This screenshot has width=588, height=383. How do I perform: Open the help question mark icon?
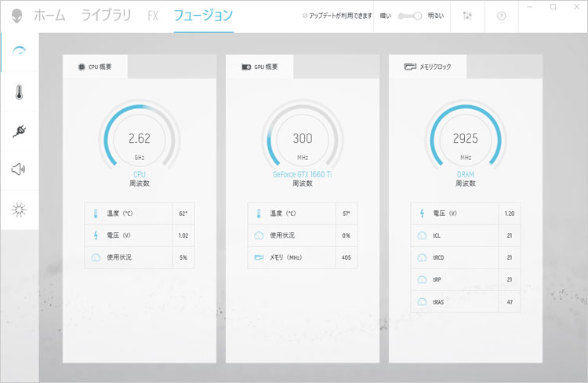click(501, 16)
